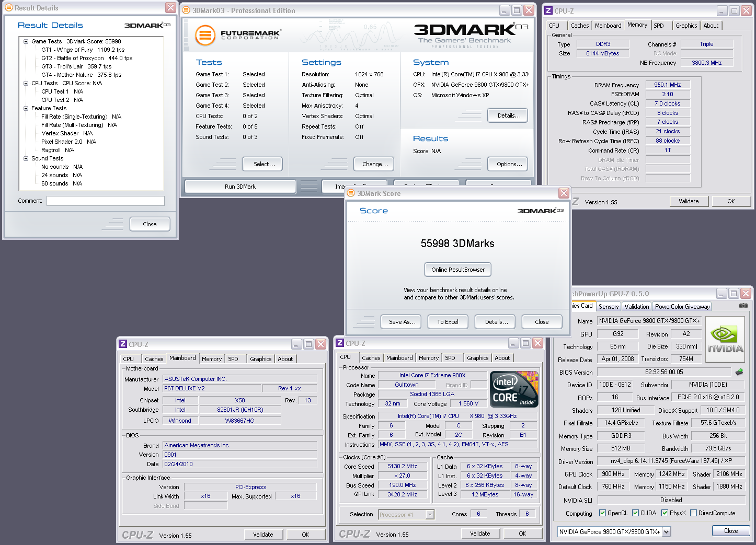Click the Intel Core i7 logo in CPU-Z

coord(514,389)
